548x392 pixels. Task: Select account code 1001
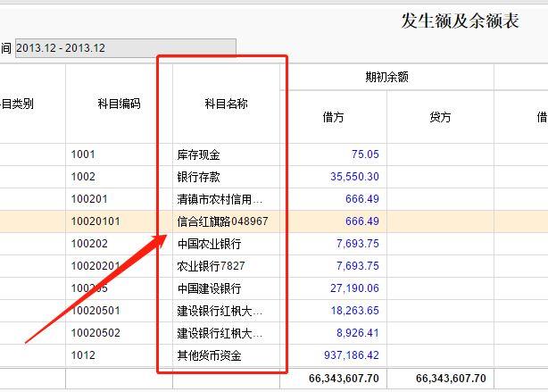[x=83, y=154]
